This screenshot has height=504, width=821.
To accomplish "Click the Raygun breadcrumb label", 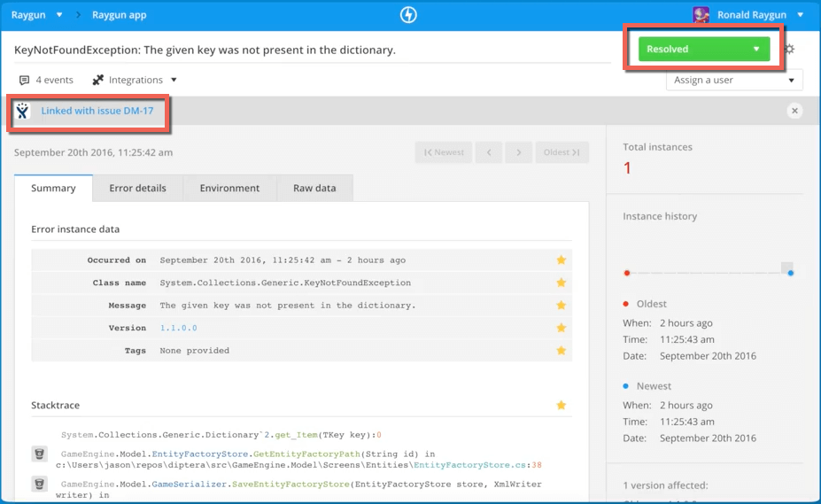I will 28,15.
